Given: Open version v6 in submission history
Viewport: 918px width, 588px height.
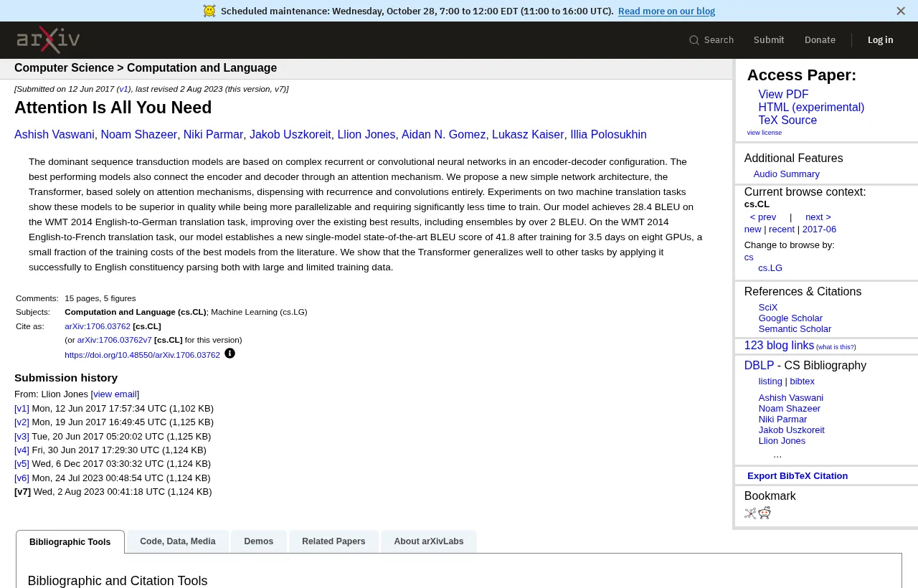Looking at the screenshot, I should point(22,478).
